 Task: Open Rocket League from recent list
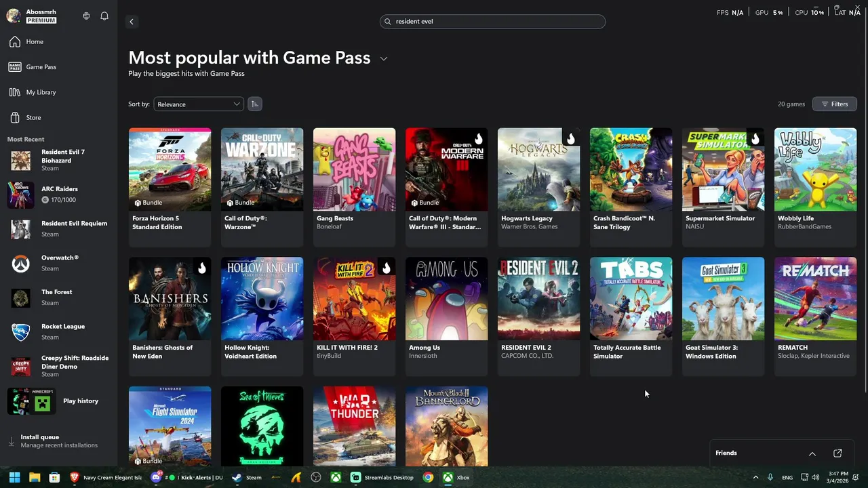[58, 331]
